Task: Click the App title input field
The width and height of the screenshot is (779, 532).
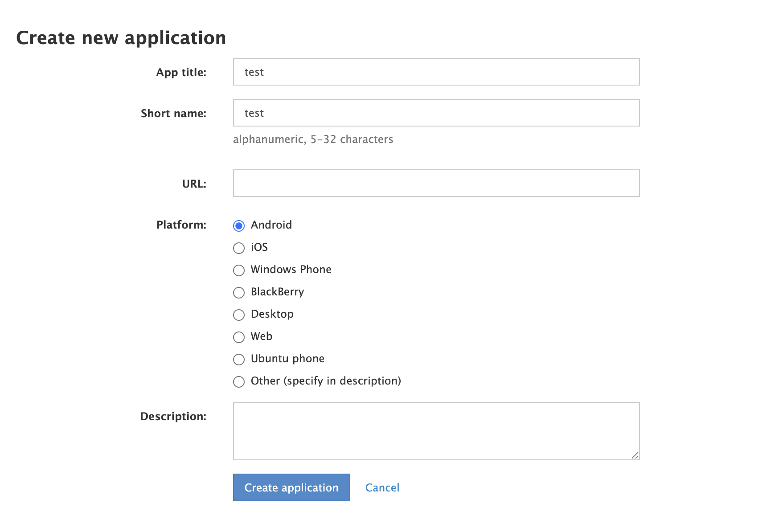Action: 436,72
